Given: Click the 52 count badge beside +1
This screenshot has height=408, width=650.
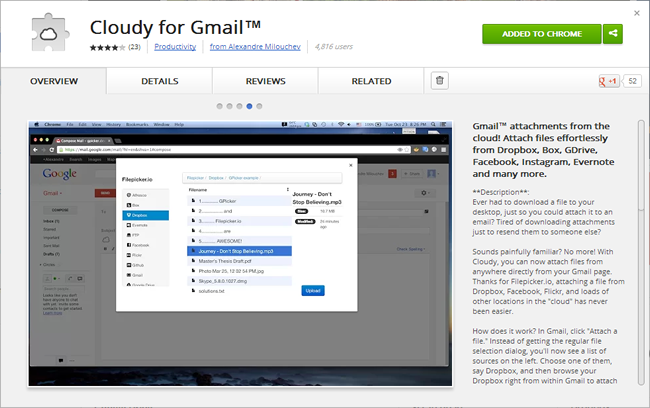Looking at the screenshot, I should 632,81.
